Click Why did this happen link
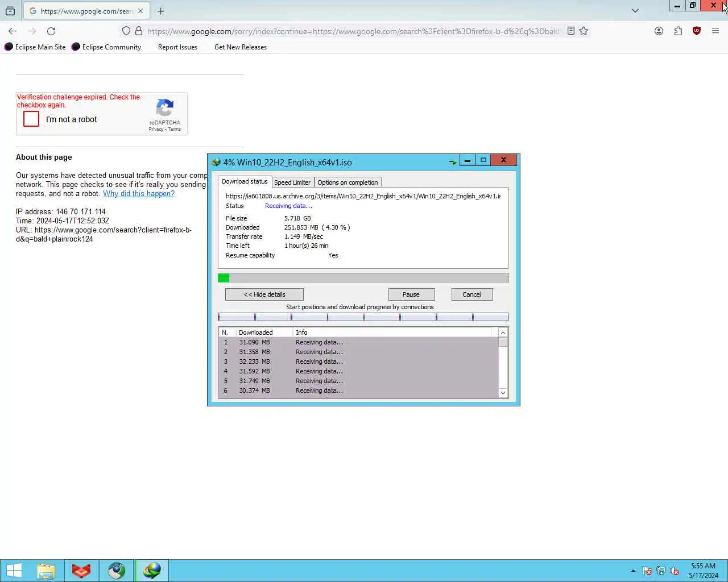Viewport: 728px width, 582px height. click(x=139, y=194)
